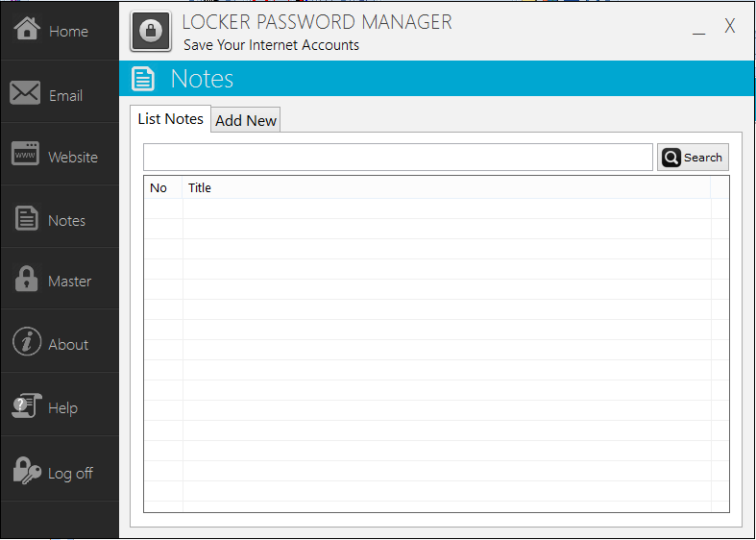
Task: Click the Home house icon
Action: point(26,30)
